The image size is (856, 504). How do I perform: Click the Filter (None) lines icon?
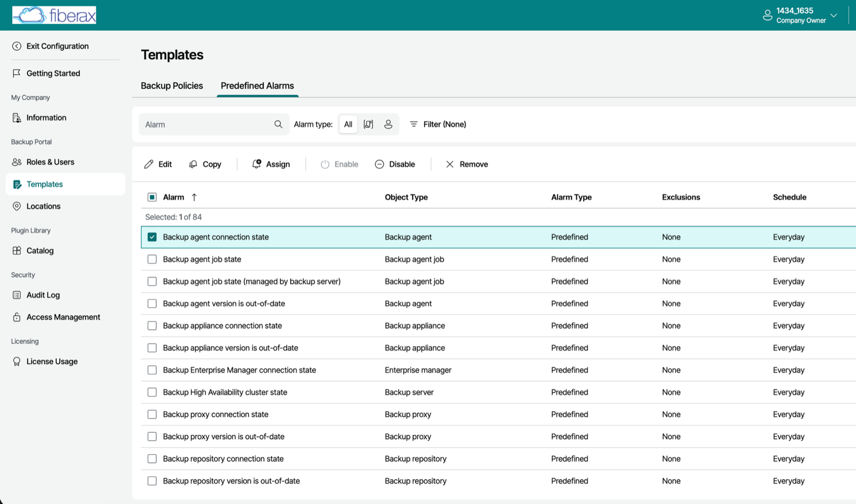tap(414, 124)
